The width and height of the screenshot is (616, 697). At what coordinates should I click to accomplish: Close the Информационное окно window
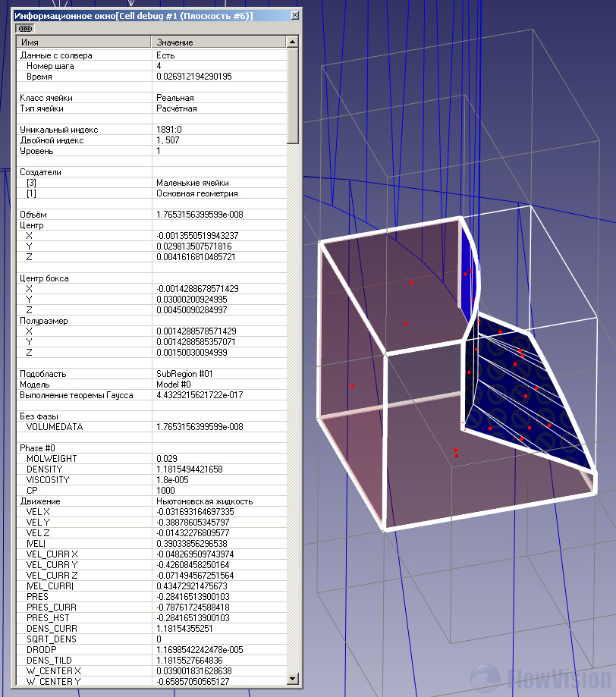(293, 16)
